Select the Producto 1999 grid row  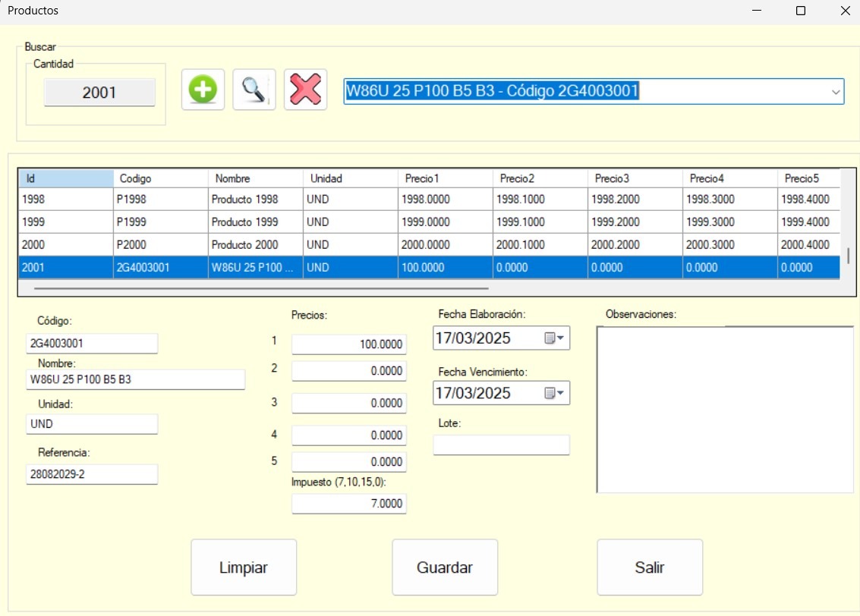(x=228, y=222)
